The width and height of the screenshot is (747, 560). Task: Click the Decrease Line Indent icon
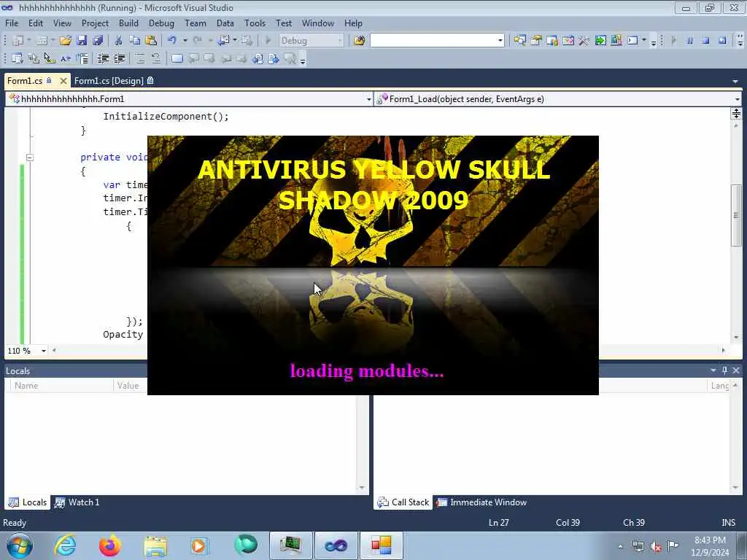click(x=103, y=58)
